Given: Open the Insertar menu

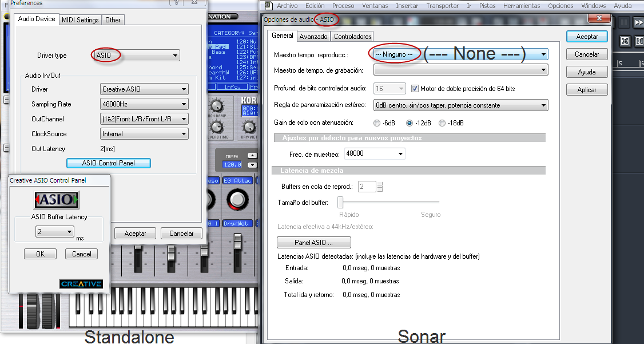Looking at the screenshot, I should [407, 6].
